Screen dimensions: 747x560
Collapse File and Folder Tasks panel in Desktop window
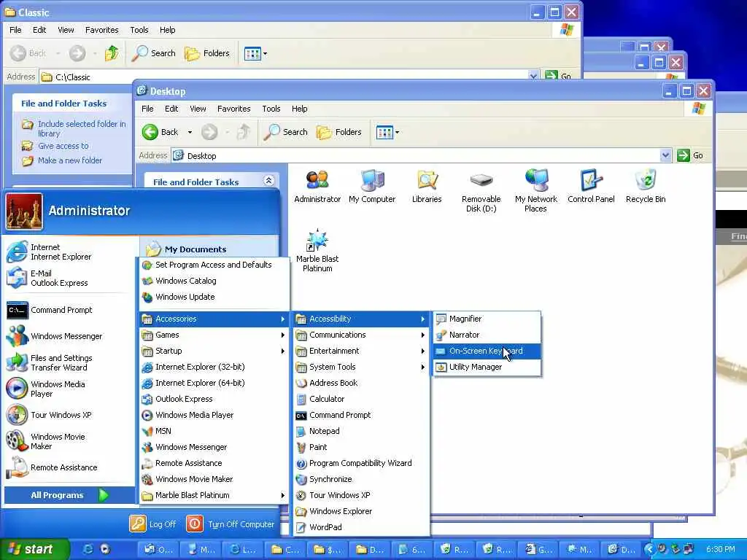[268, 181]
